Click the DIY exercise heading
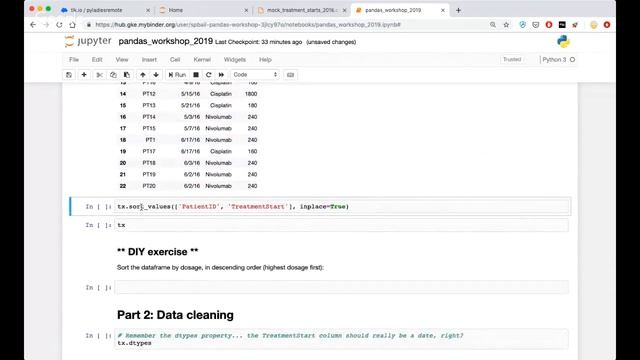Screen dimensions: 640x360 (158, 252)
